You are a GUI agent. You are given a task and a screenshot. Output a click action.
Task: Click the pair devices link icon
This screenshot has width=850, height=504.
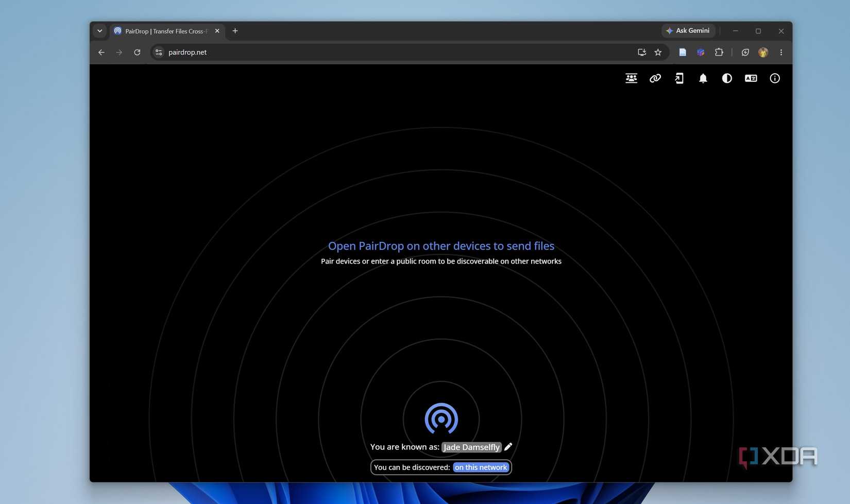click(x=655, y=78)
